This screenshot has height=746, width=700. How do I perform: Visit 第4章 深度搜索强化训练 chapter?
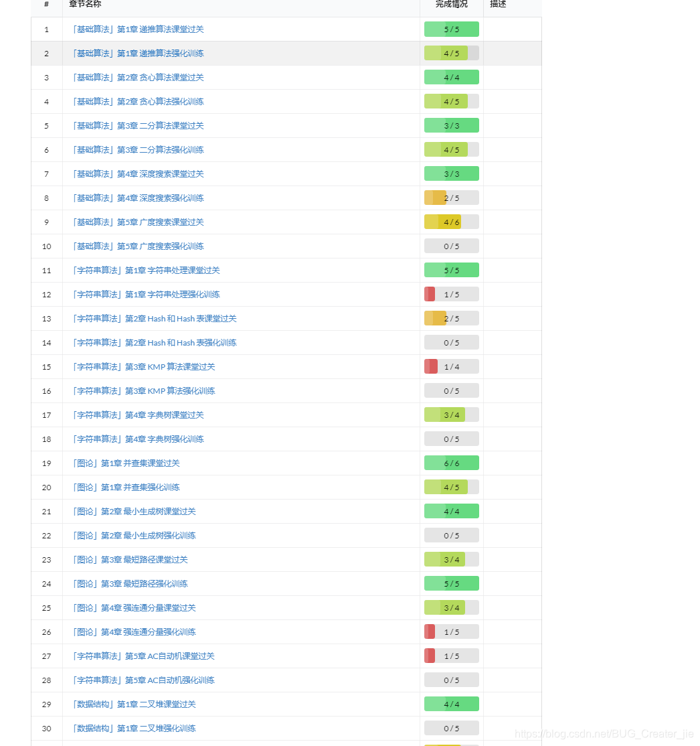coord(137,198)
